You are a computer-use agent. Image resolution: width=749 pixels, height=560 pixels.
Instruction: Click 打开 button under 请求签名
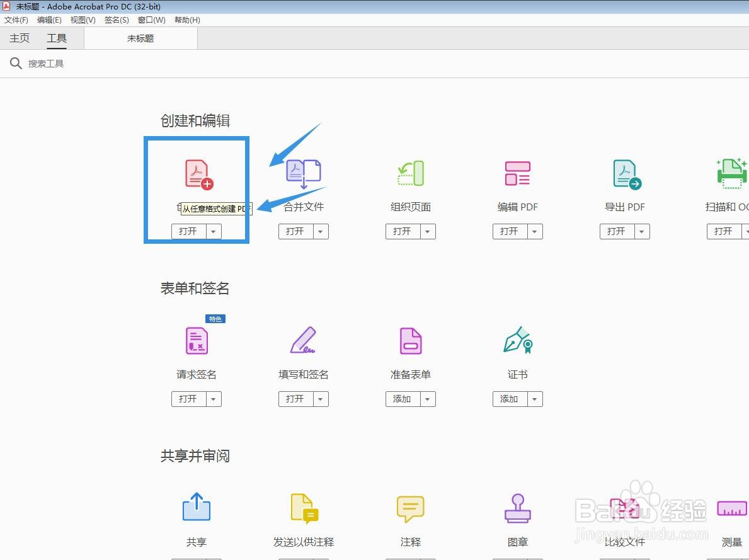click(x=189, y=399)
